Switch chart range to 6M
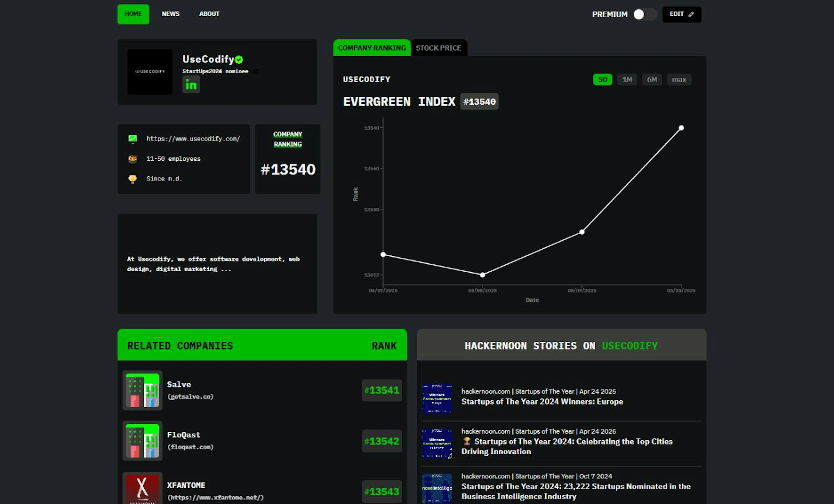 pyautogui.click(x=652, y=80)
